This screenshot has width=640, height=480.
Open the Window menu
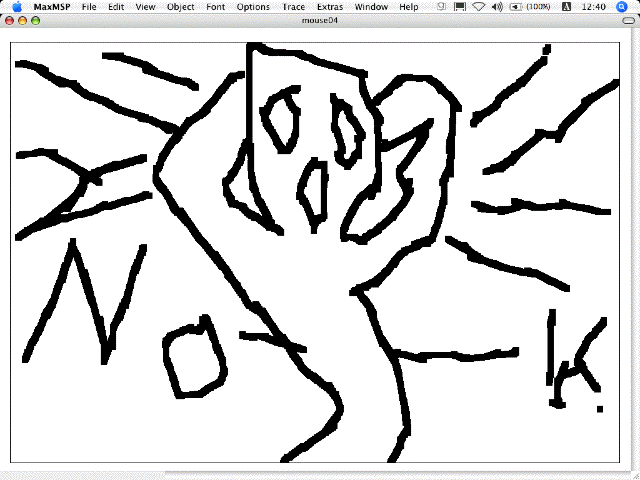371,7
